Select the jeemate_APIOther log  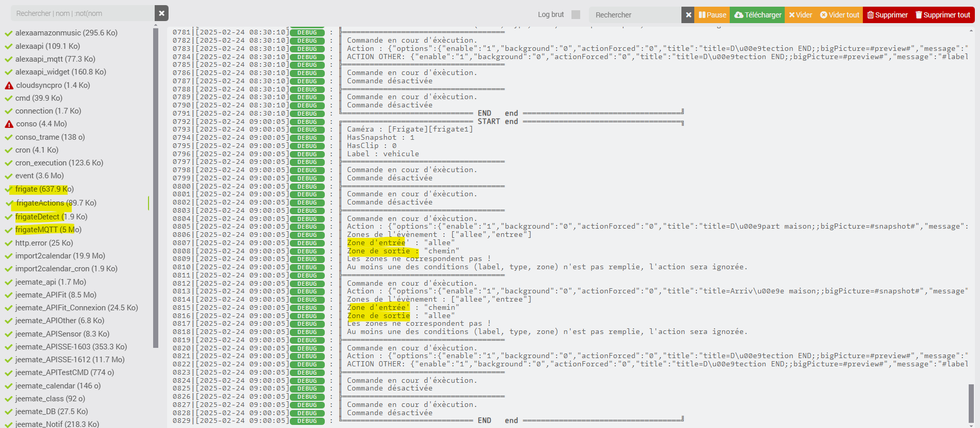pyautogui.click(x=60, y=321)
